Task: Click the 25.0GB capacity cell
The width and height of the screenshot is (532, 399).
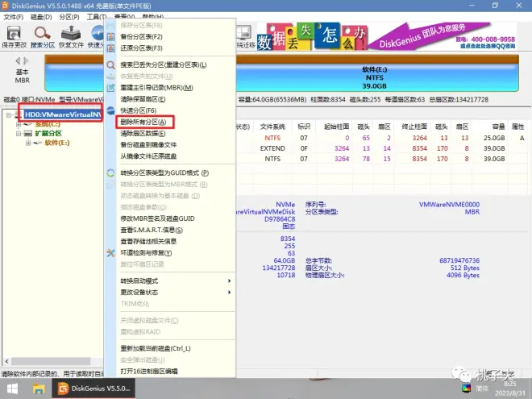Action: click(x=494, y=138)
